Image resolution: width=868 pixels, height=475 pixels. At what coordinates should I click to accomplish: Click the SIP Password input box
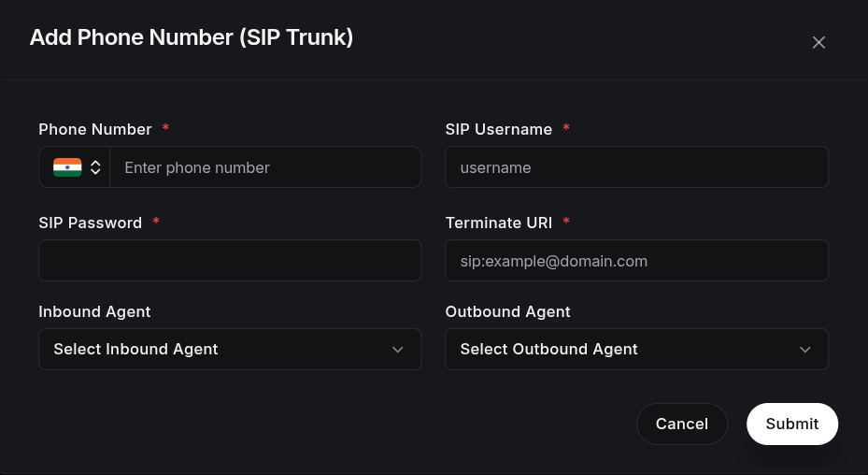(x=230, y=261)
